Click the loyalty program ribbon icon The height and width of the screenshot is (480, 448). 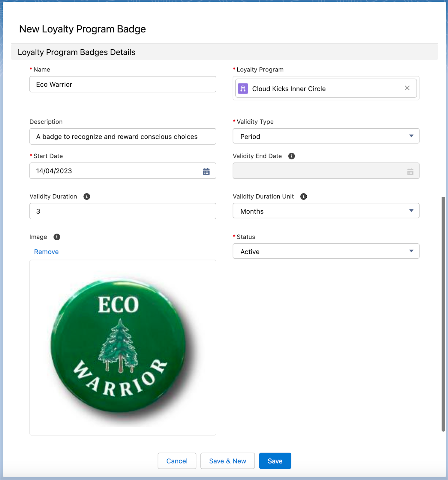coord(243,88)
